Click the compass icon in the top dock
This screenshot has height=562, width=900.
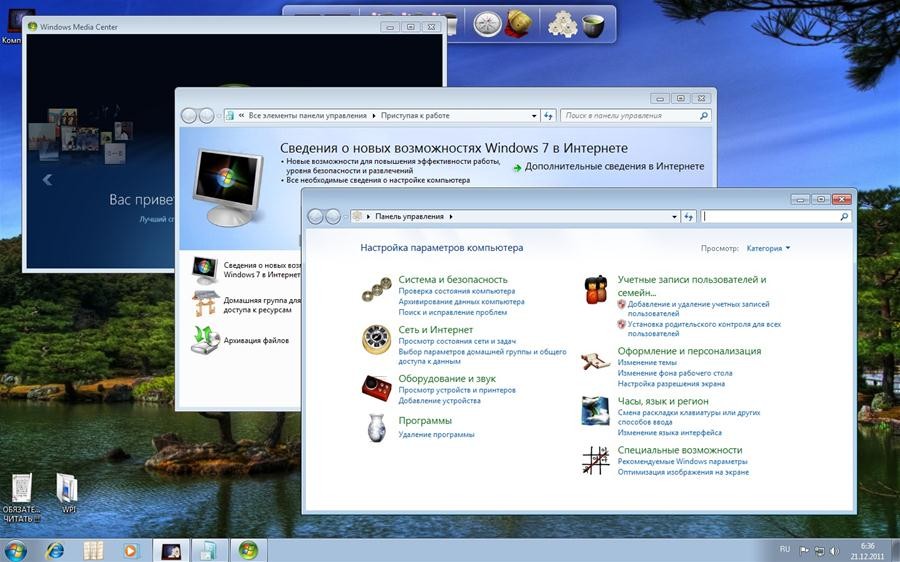(x=487, y=25)
